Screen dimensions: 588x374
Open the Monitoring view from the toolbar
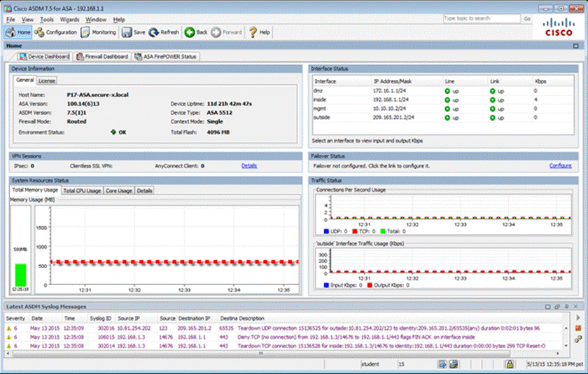tap(99, 32)
